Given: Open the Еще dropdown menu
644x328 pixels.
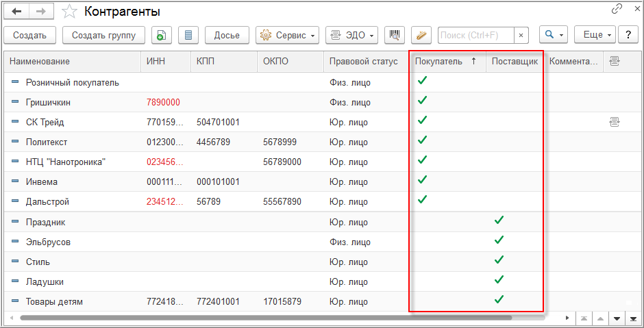Looking at the screenshot, I should coord(595,36).
